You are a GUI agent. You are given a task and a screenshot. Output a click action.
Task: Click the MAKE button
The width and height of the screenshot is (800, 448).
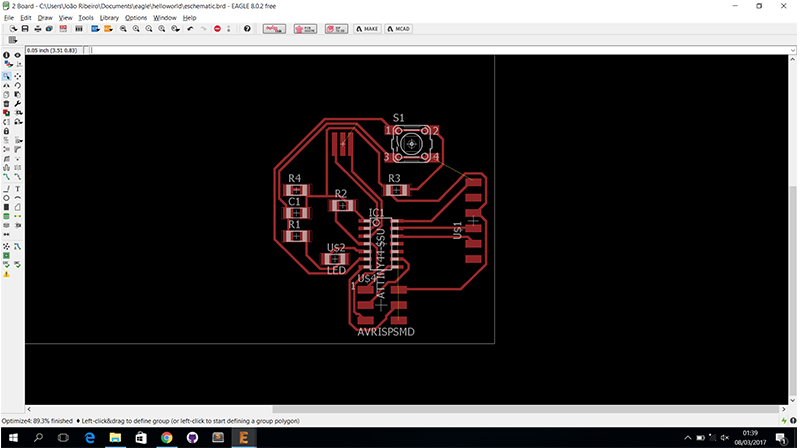pos(367,29)
